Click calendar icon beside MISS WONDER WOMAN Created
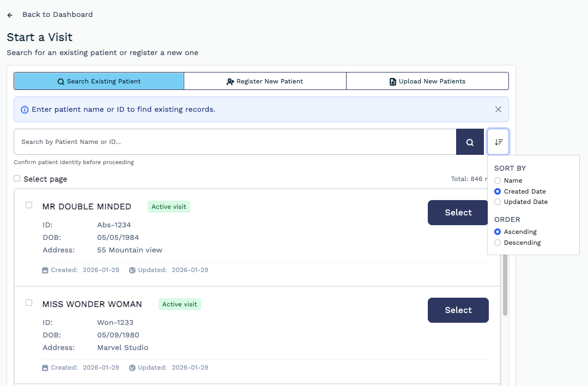Screen dimensions: 588x386 point(45,368)
